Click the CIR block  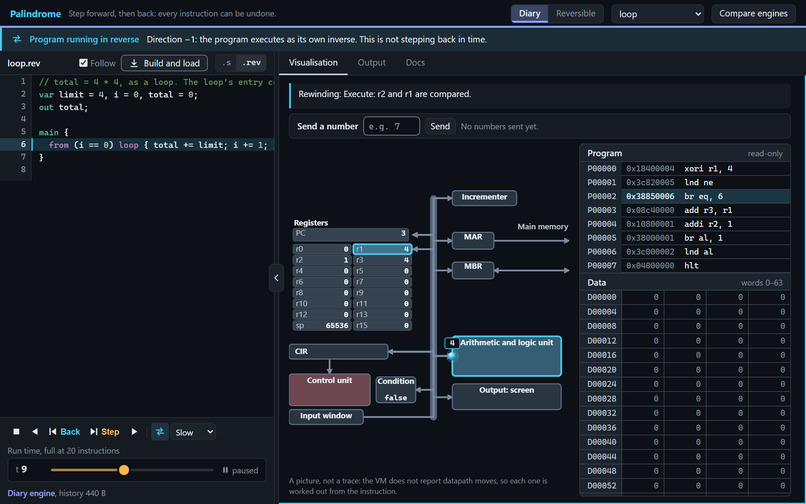(338, 352)
